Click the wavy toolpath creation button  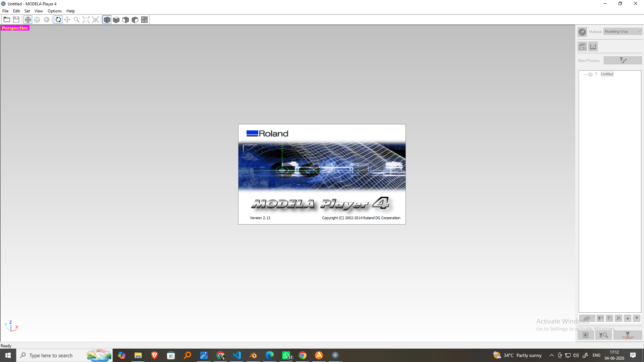[587, 318]
